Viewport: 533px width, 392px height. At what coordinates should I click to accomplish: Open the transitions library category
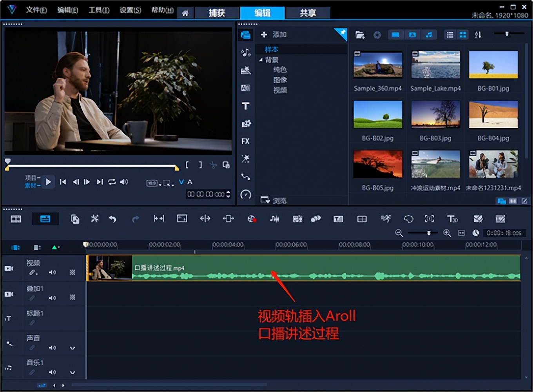(x=245, y=88)
